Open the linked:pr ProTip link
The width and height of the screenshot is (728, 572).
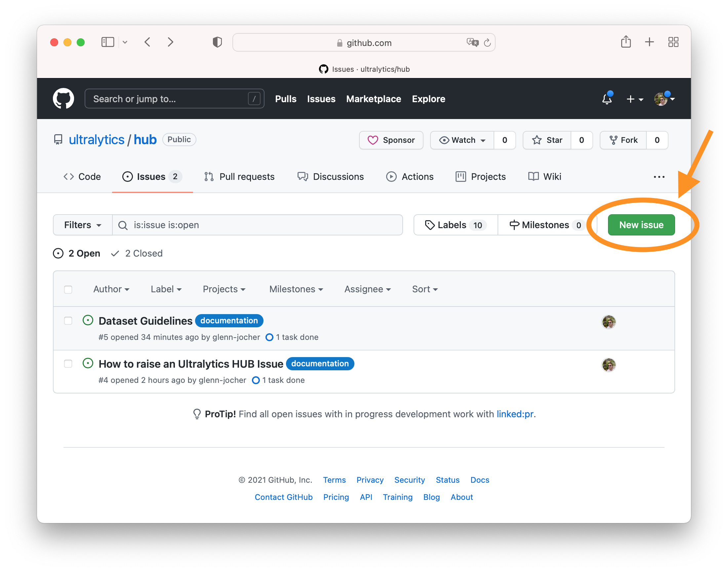pos(515,414)
